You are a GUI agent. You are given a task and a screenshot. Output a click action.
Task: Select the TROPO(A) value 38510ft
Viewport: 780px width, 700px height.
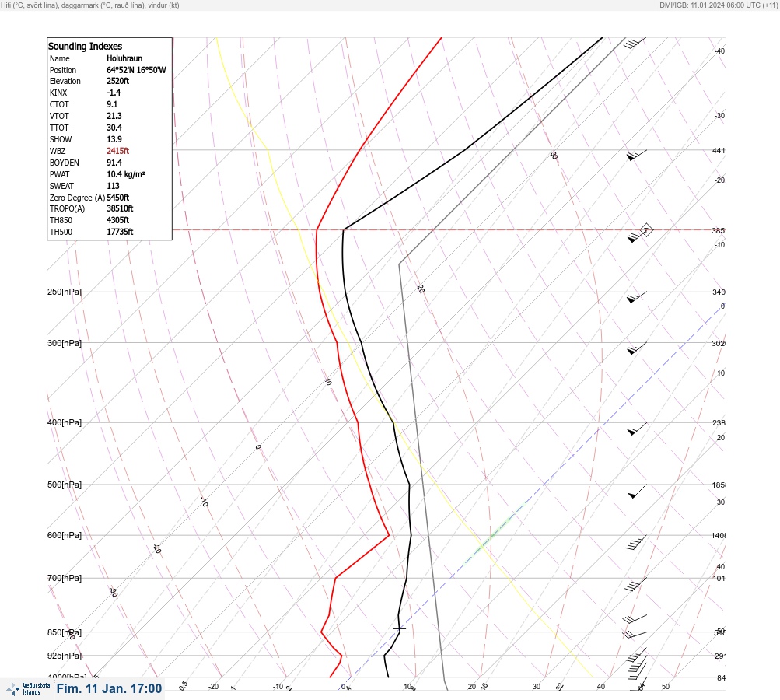pyautogui.click(x=120, y=208)
